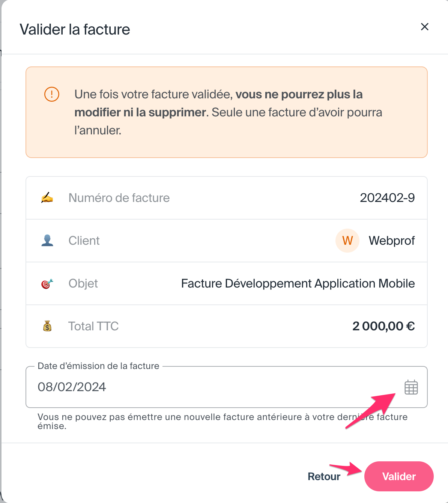This screenshot has height=503, width=448.
Task: Click the Total TTC label
Action: pyautogui.click(x=93, y=326)
